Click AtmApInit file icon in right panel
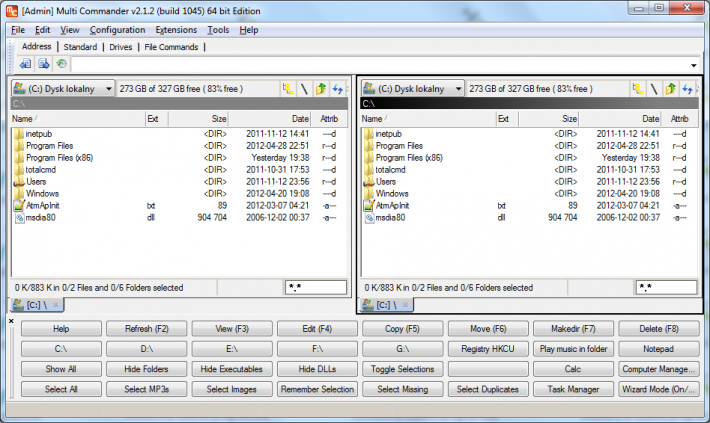 369,206
